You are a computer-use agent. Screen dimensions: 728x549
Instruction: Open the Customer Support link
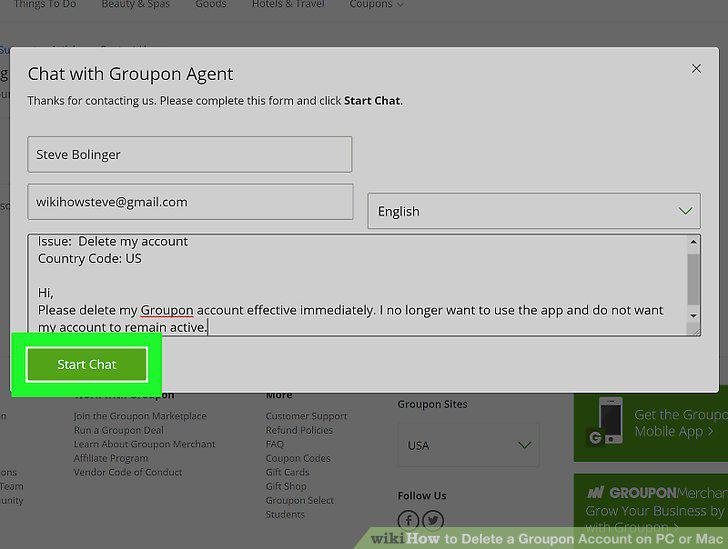point(306,416)
